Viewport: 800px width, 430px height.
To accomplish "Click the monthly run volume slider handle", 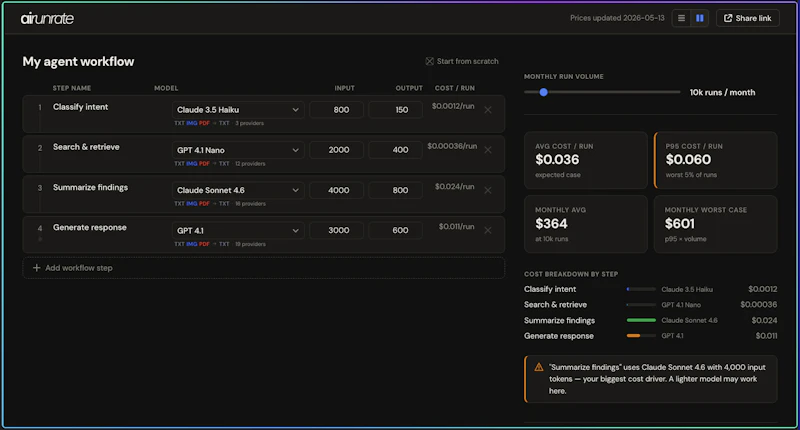I will coord(543,92).
